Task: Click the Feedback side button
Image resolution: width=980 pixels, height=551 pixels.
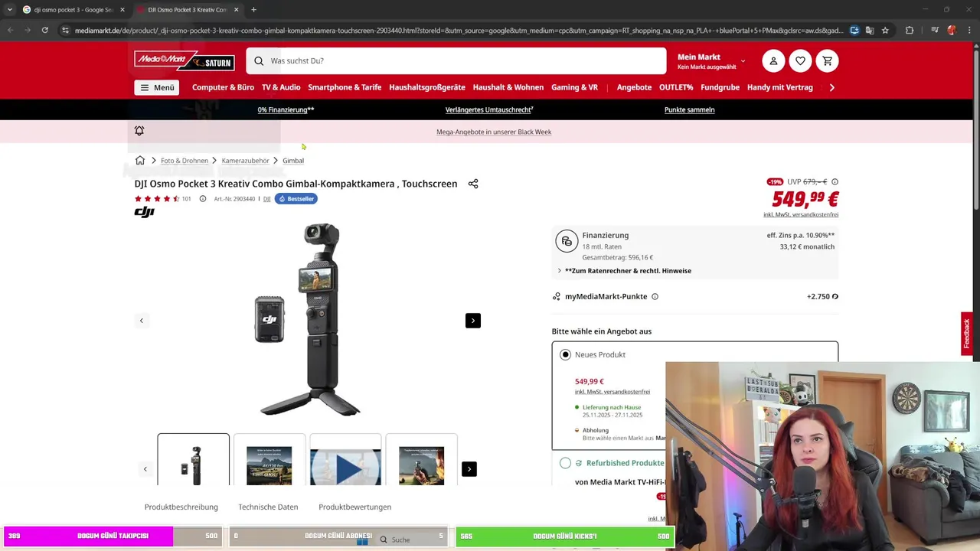Action: click(967, 334)
